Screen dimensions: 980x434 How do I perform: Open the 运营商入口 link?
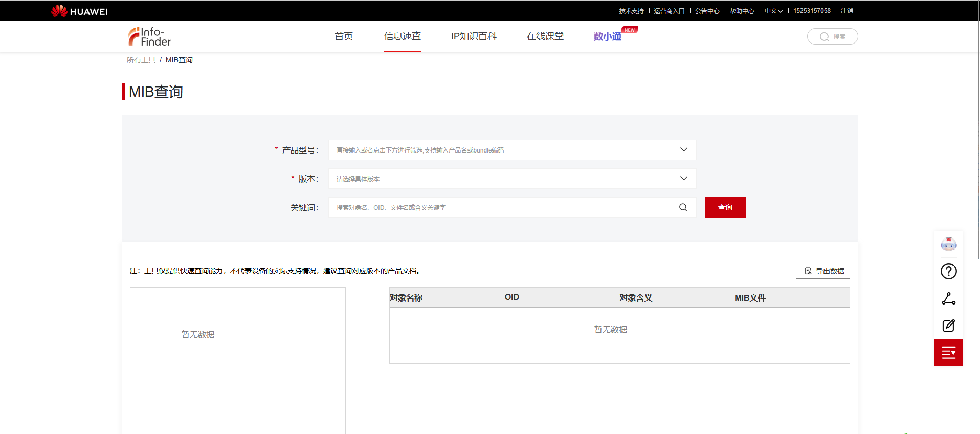click(669, 11)
